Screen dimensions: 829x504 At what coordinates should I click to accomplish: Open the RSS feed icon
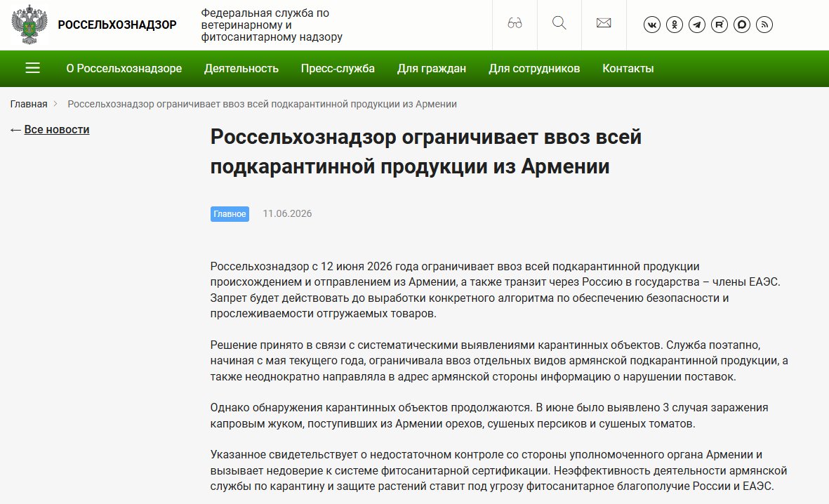point(764,25)
